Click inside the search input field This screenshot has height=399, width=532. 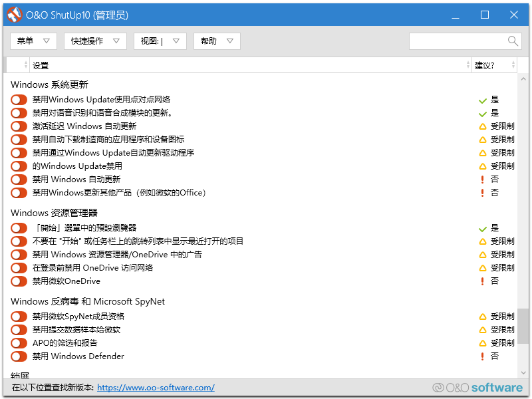pos(459,41)
